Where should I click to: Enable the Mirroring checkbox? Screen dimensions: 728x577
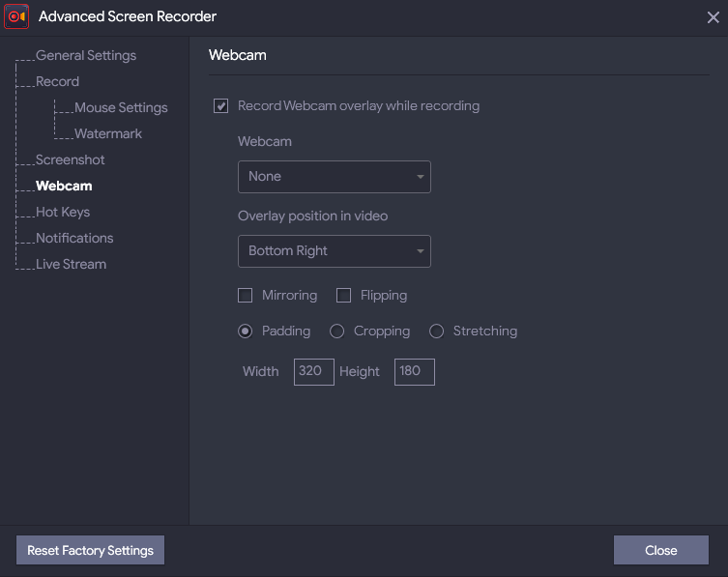tap(246, 296)
